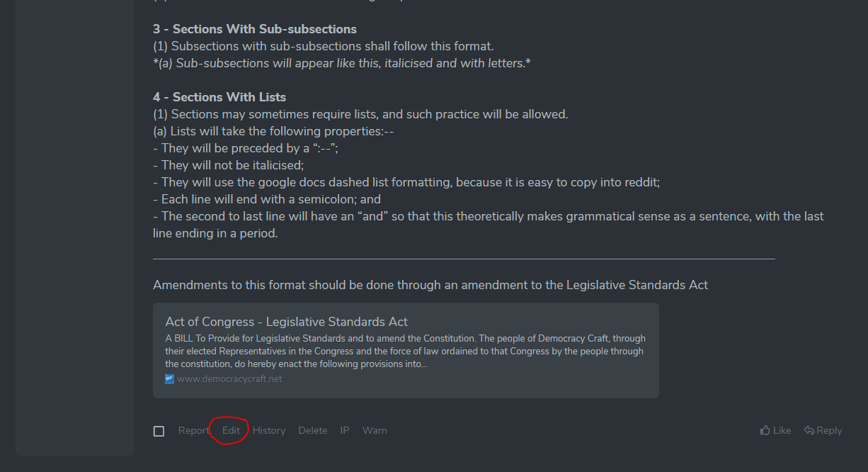Click the '4 - Sections With Lists' heading

[219, 97]
